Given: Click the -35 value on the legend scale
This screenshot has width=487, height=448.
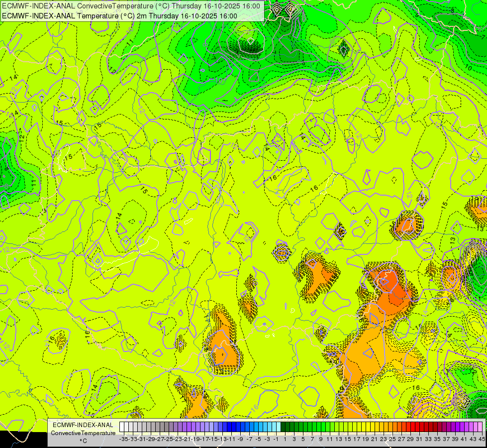Looking at the screenshot, I should point(123,439).
